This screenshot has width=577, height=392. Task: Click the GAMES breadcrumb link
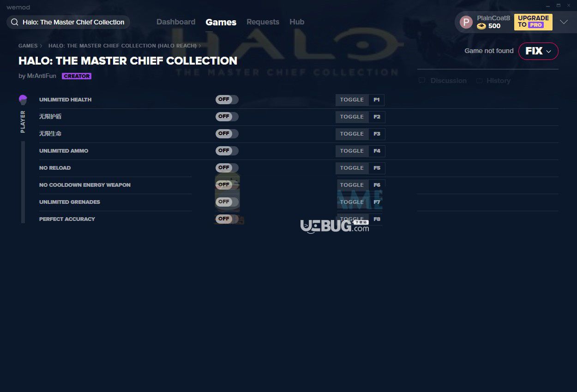tap(28, 46)
